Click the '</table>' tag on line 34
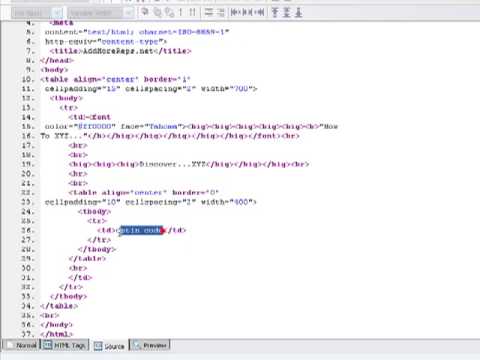Viewport: 480px width, 360px height. pos(59,306)
